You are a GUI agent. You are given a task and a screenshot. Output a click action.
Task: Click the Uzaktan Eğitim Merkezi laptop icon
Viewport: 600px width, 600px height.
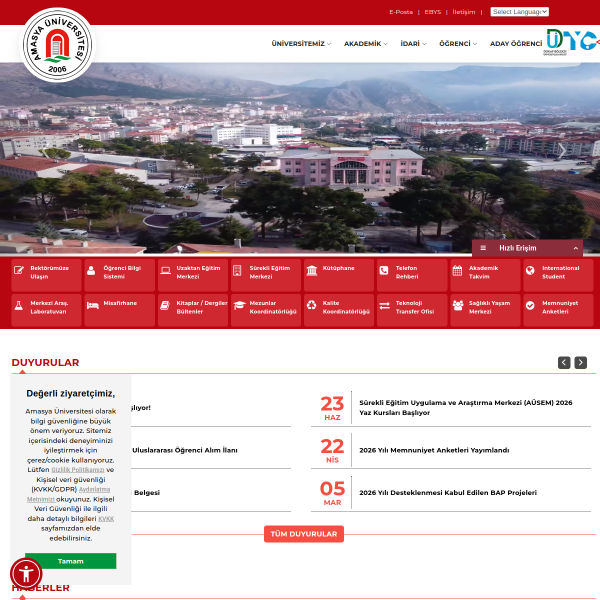tap(165, 270)
